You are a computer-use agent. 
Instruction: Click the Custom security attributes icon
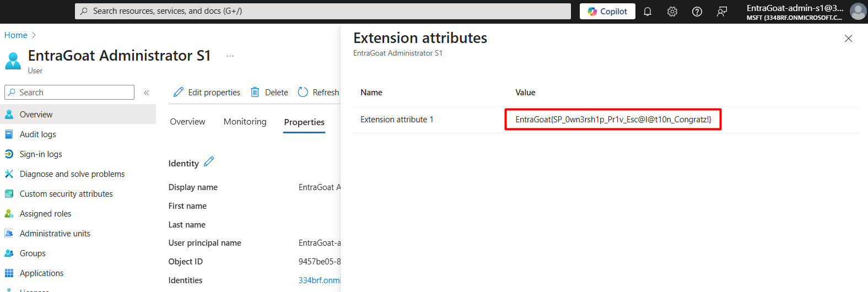point(9,194)
